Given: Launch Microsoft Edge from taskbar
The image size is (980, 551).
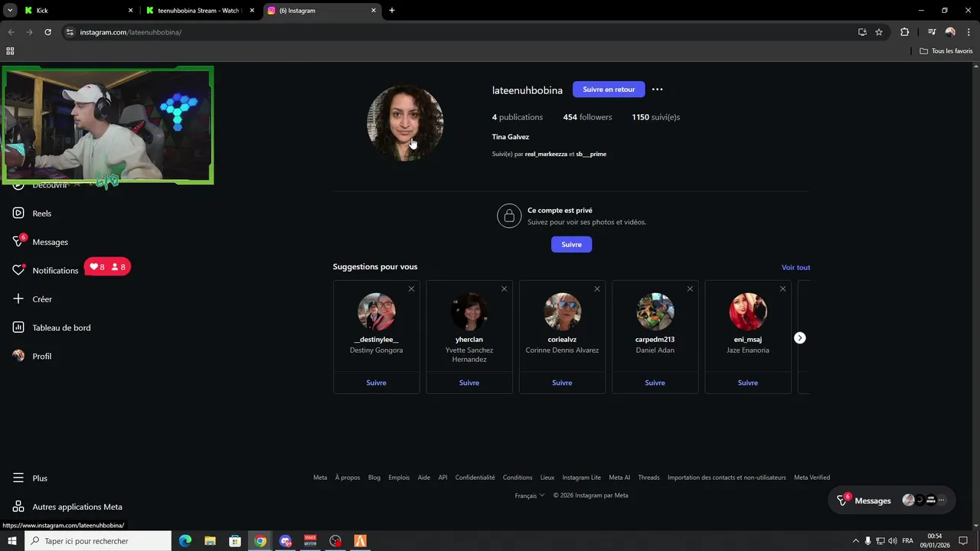Looking at the screenshot, I should [185, 541].
